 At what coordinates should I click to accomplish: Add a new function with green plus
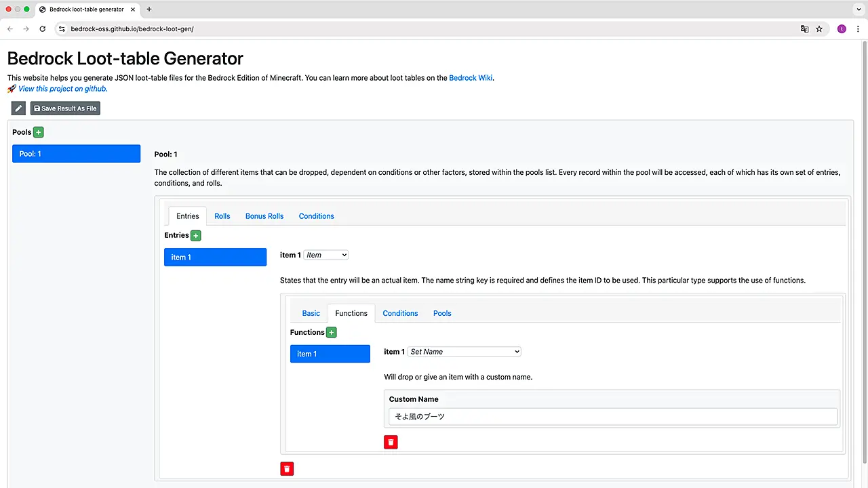tap(331, 332)
